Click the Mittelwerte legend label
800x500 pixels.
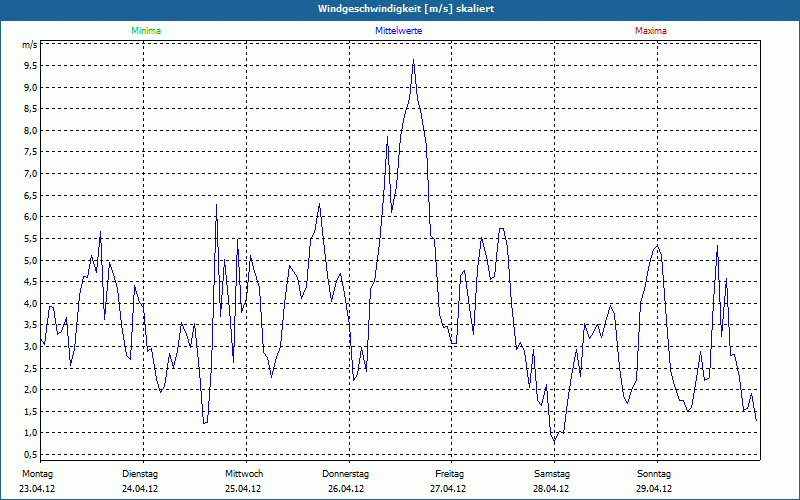tap(398, 31)
